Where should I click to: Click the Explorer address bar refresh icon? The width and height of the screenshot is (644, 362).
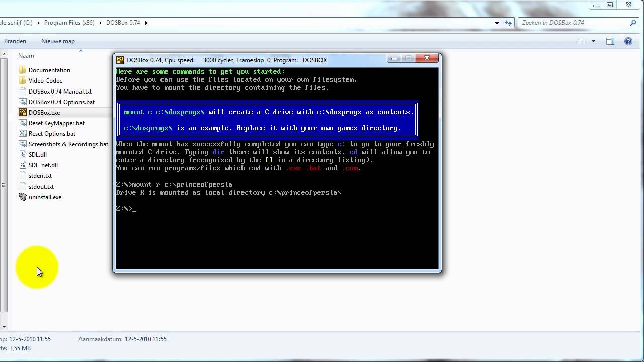508,23
